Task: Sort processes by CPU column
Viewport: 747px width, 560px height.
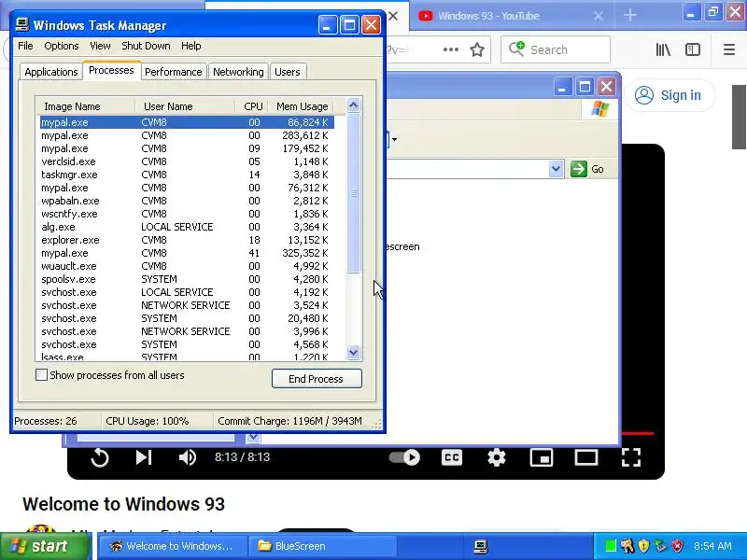Action: pos(251,106)
